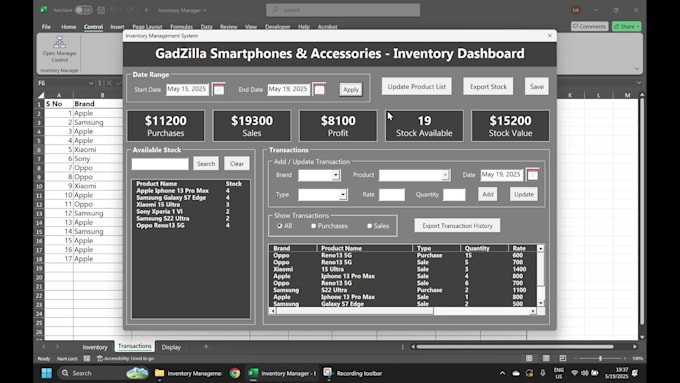Open the Start Date calendar picker
Image resolution: width=680 pixels, height=383 pixels.
coord(219,89)
